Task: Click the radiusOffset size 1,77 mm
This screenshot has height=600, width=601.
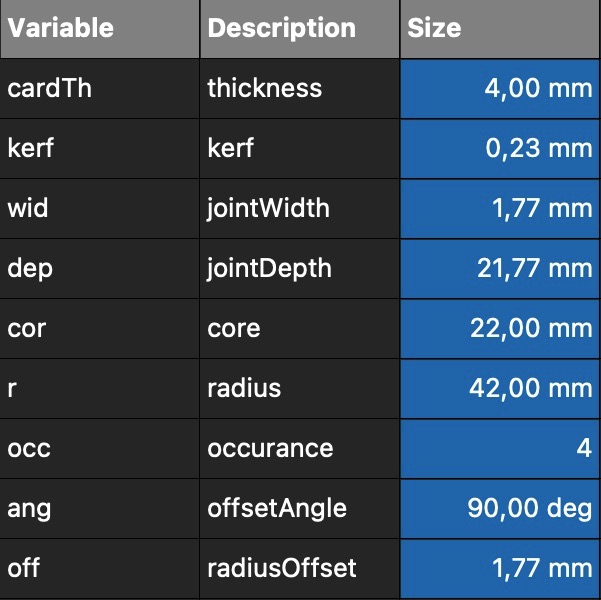Action: 500,569
